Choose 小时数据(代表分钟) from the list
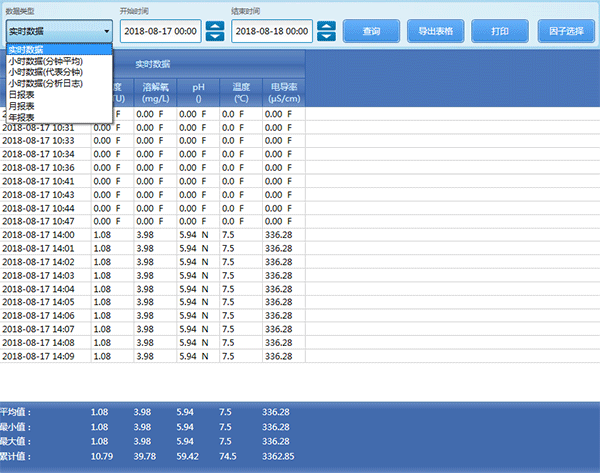The height and width of the screenshot is (473, 600). pos(59,72)
